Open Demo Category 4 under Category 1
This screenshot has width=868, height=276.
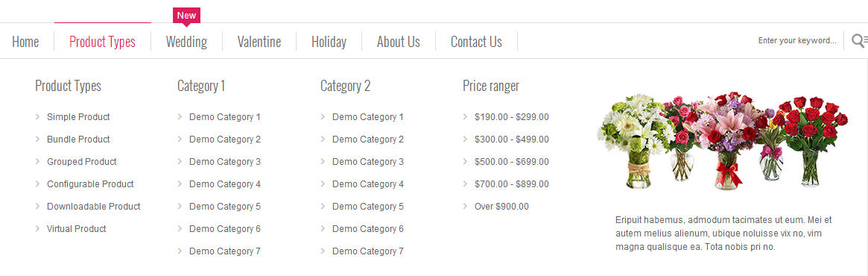[x=225, y=184]
